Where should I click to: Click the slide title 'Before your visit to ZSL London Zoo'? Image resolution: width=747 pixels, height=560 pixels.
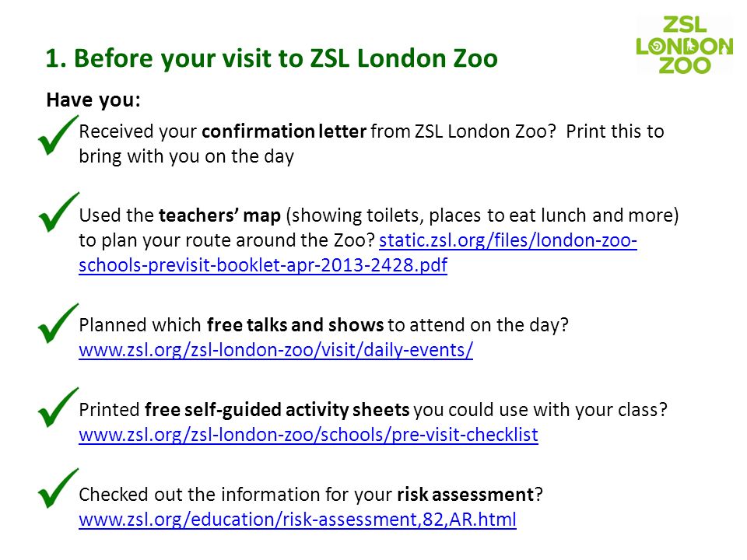tap(272, 58)
